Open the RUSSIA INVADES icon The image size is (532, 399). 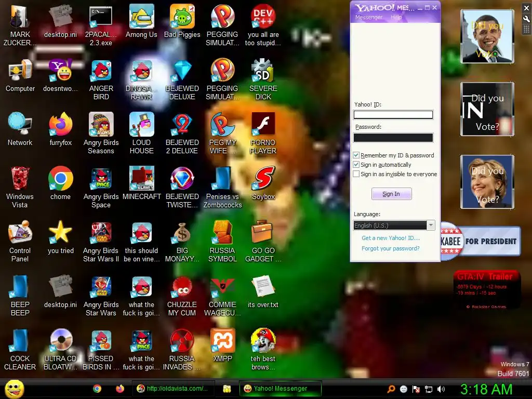[182, 350]
